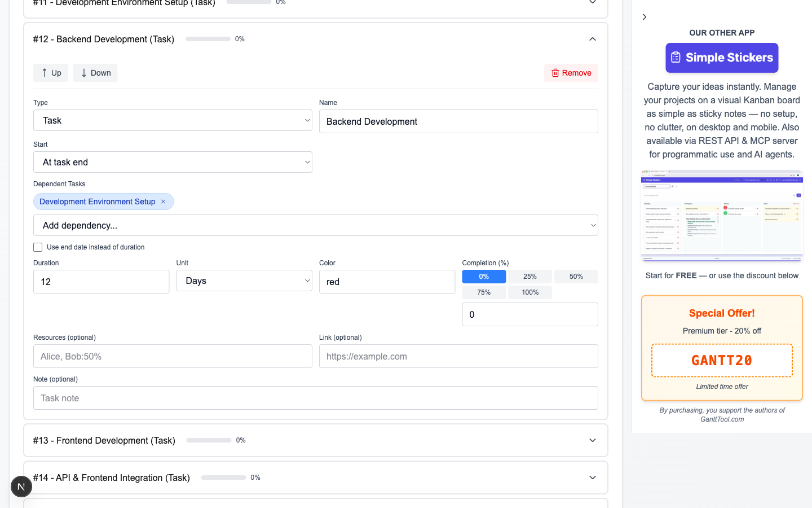Viewport: 812px width, 508px height.
Task: Open the Type dropdown showing Task
Action: [x=173, y=120]
